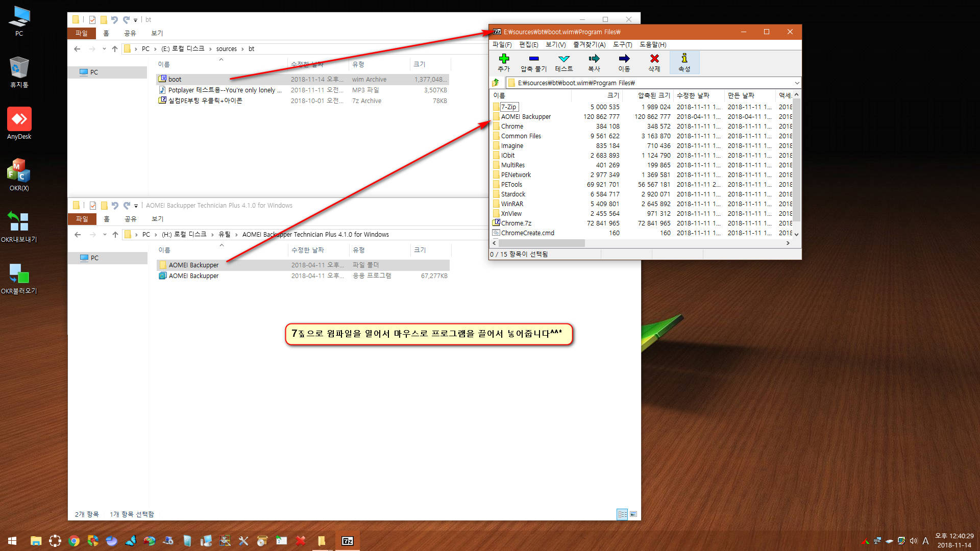Open 도움말(H) menu in 7-Zip
Viewport: 980px width, 551px height.
[x=653, y=45]
